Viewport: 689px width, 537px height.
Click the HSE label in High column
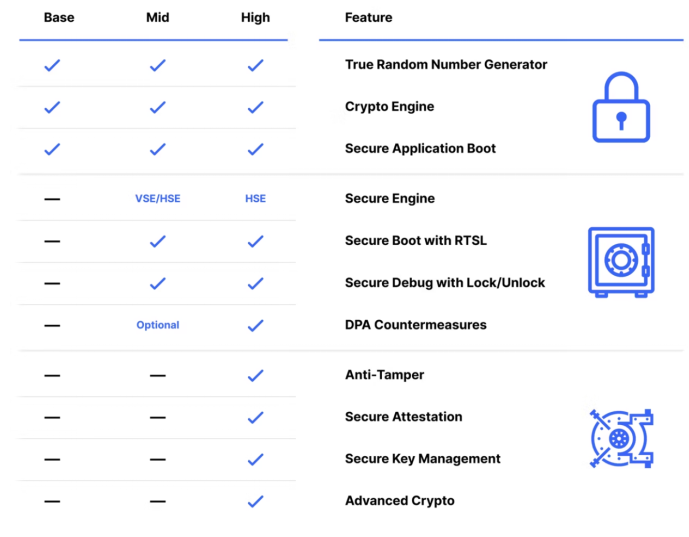pyautogui.click(x=255, y=199)
